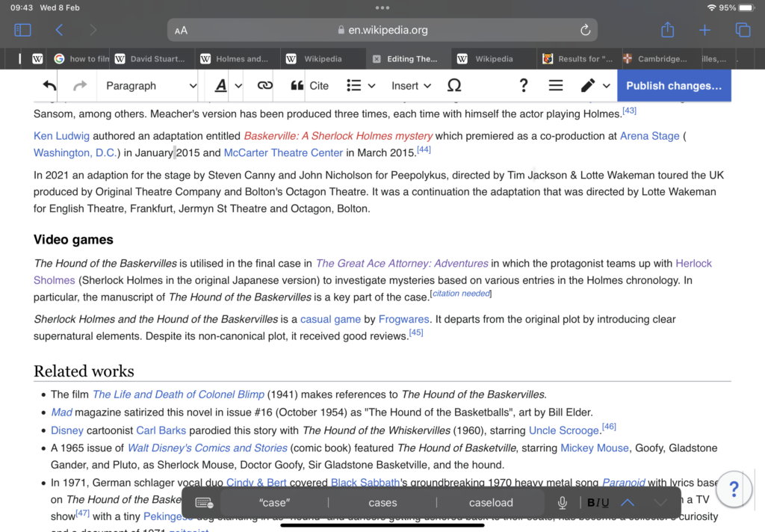Image resolution: width=765 pixels, height=532 pixels.
Task: Open editor help question mark icon
Action: click(x=523, y=86)
